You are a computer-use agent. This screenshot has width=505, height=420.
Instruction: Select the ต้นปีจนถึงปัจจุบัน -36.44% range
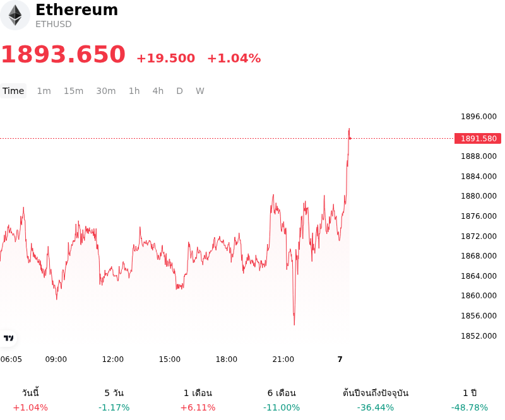tap(376, 400)
